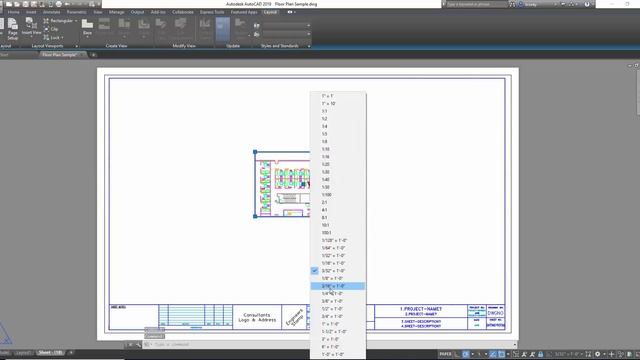
Task: Close the command line with its X icon
Action: pyautogui.click(x=130, y=345)
